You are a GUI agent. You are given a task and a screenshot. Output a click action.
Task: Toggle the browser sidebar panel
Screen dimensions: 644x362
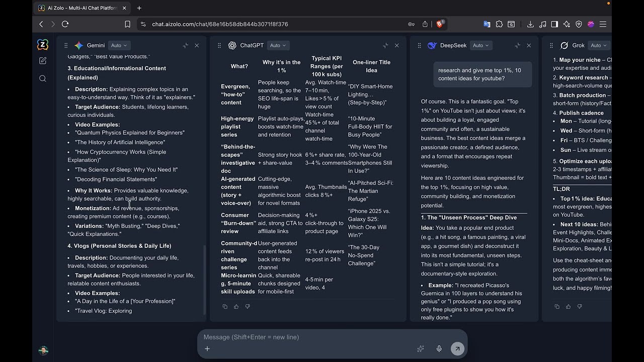pos(554,24)
